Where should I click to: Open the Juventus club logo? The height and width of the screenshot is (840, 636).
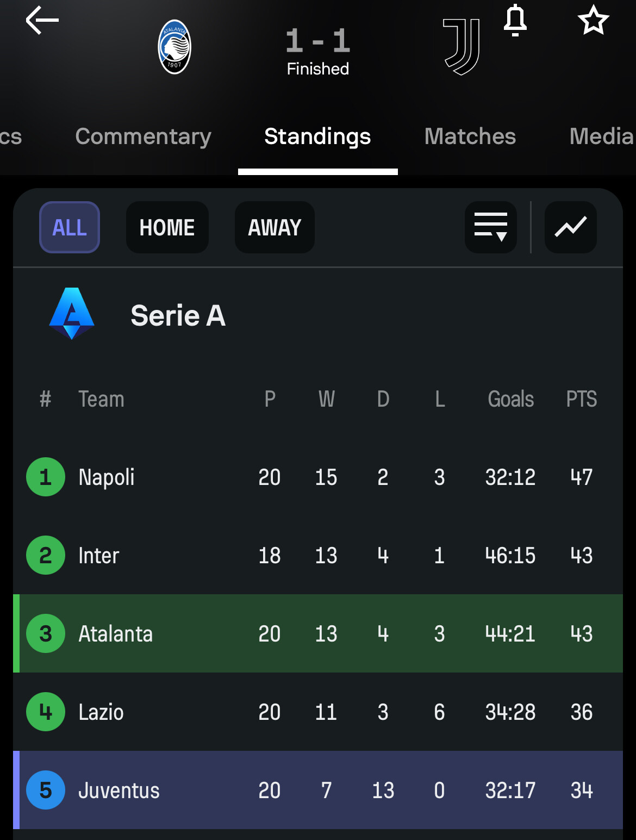tap(462, 47)
